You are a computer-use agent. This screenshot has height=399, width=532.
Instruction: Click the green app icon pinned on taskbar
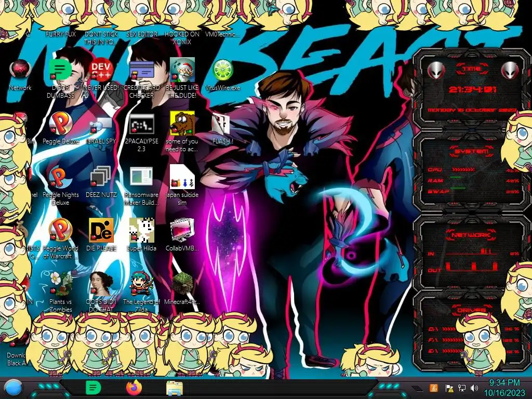[94, 388]
